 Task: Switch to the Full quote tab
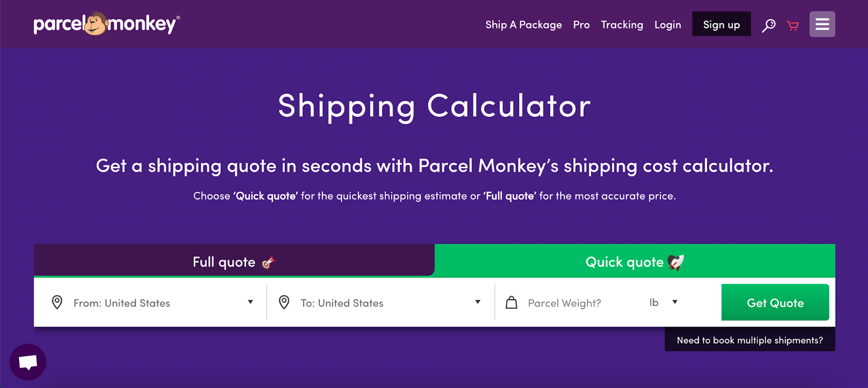tap(233, 261)
